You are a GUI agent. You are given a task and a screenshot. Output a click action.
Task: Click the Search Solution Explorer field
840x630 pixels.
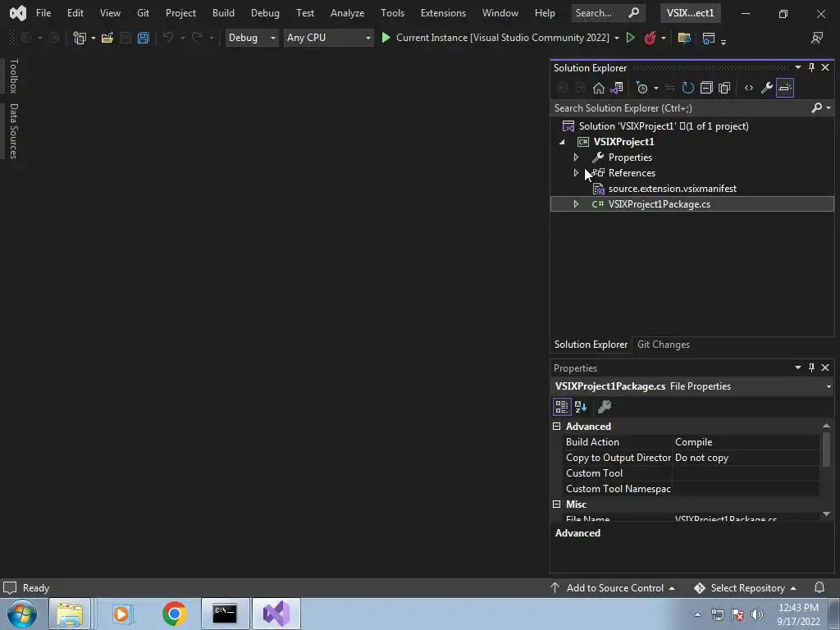680,107
